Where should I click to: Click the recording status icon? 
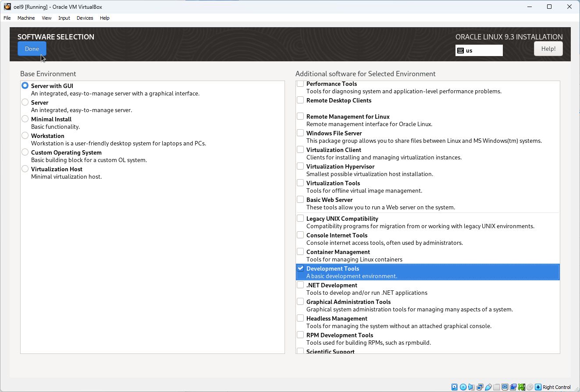coord(513,387)
